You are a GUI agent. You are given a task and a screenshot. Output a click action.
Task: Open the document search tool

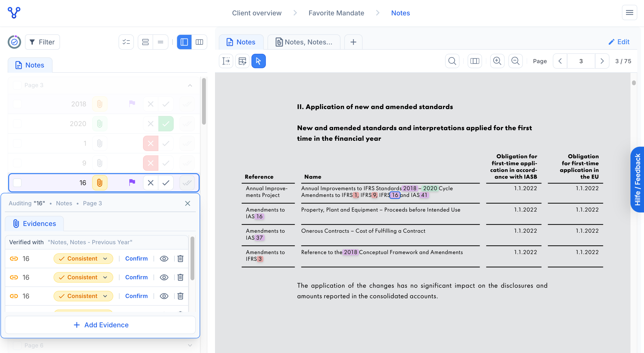click(452, 61)
